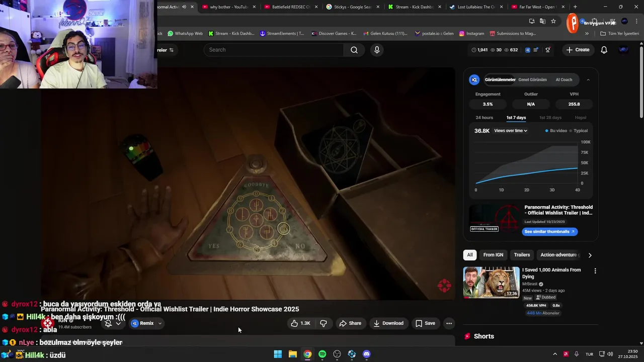Click the vidIQ icon in the stats bar
Screen dimensions: 644x362
click(527, 50)
